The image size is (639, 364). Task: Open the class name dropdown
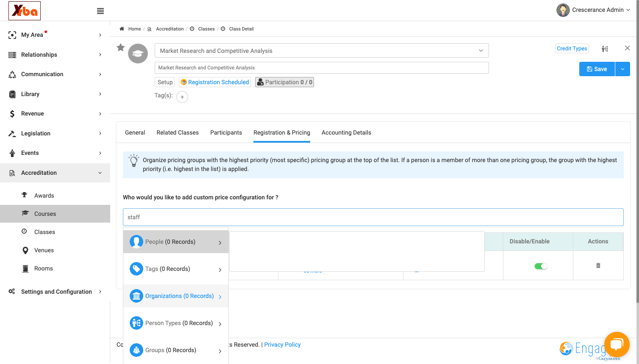click(x=322, y=51)
